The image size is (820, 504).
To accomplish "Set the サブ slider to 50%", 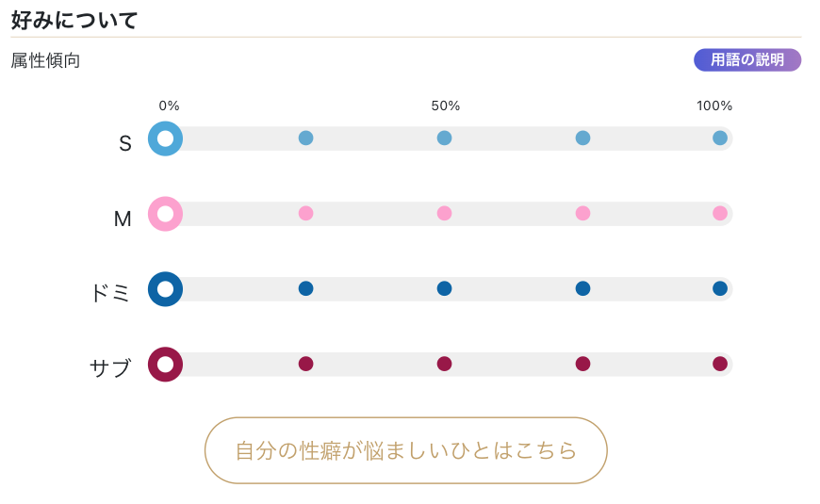I will (x=444, y=364).
